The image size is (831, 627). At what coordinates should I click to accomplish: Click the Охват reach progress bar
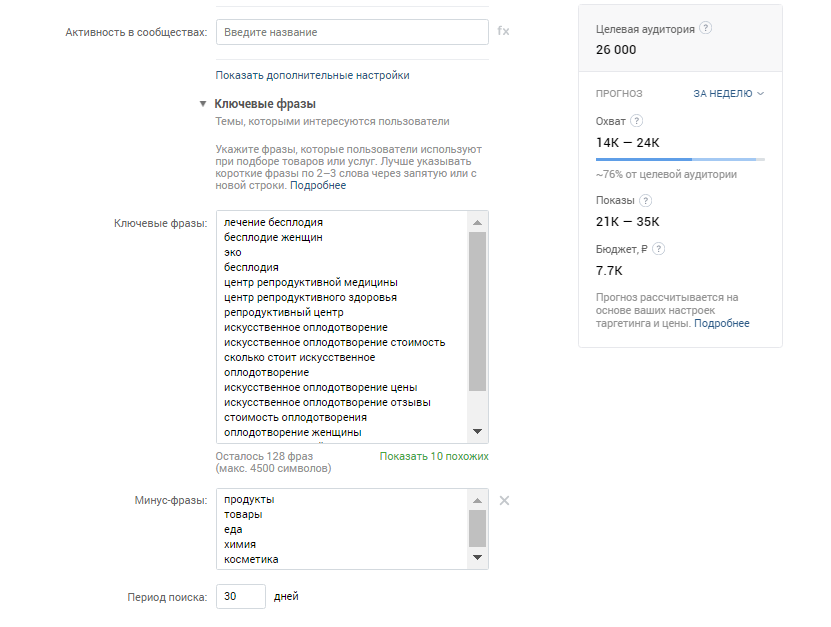point(680,159)
